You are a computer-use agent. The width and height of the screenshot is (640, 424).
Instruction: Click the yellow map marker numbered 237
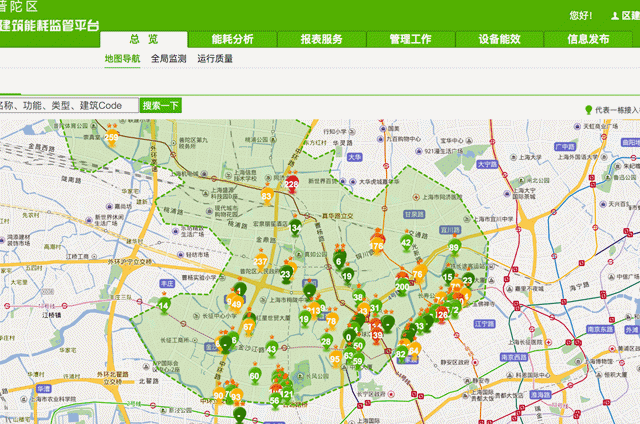coord(261,262)
